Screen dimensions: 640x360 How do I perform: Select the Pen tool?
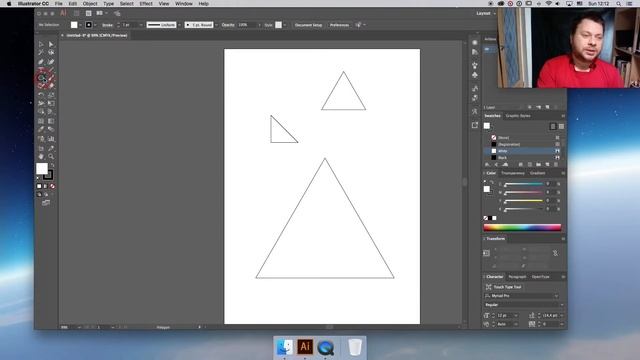click(x=41, y=62)
